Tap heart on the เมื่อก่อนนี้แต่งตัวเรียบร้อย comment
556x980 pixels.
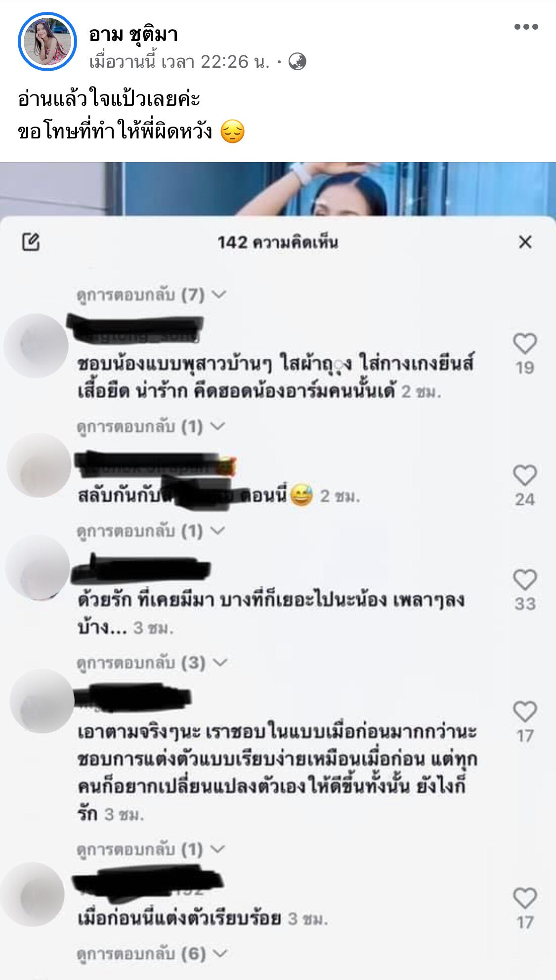525,898
